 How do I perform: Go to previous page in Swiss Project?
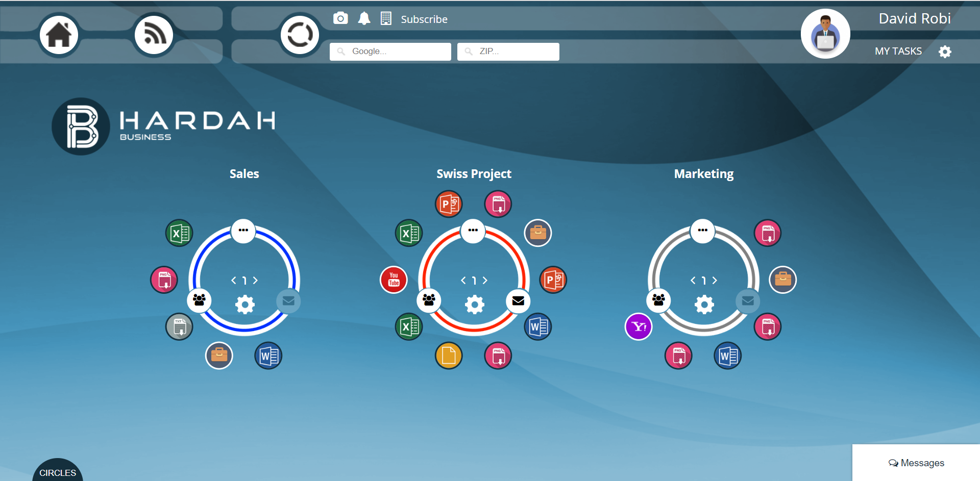[x=463, y=280]
